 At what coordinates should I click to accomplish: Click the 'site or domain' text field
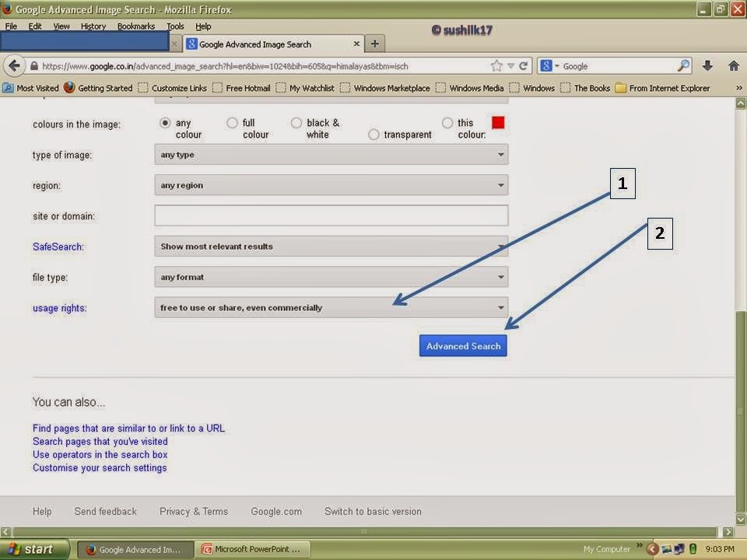pyautogui.click(x=331, y=215)
